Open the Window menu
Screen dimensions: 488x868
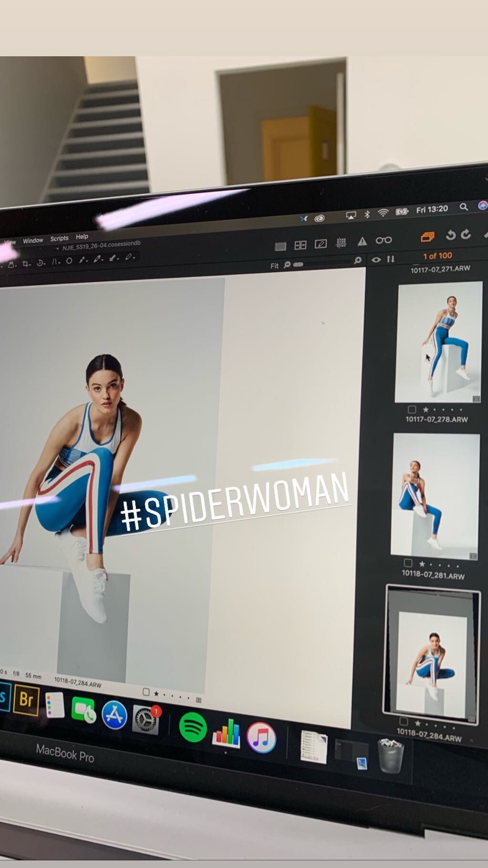point(33,240)
